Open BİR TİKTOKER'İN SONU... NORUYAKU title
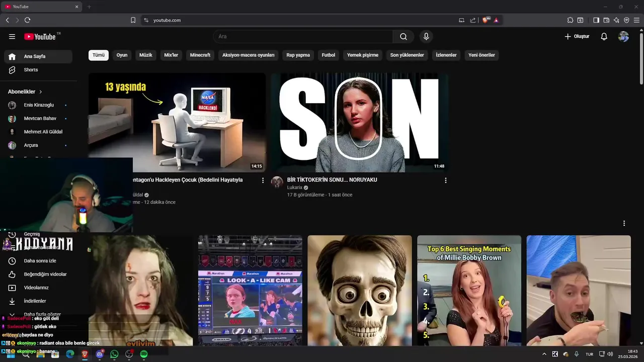Viewport: 644px width, 362px height. click(332, 179)
